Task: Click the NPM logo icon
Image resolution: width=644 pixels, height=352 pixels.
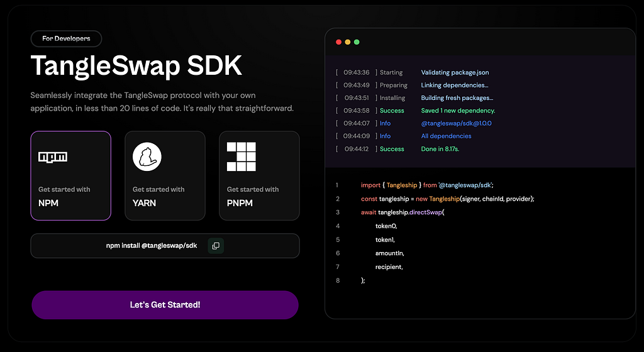Action: 53,157
